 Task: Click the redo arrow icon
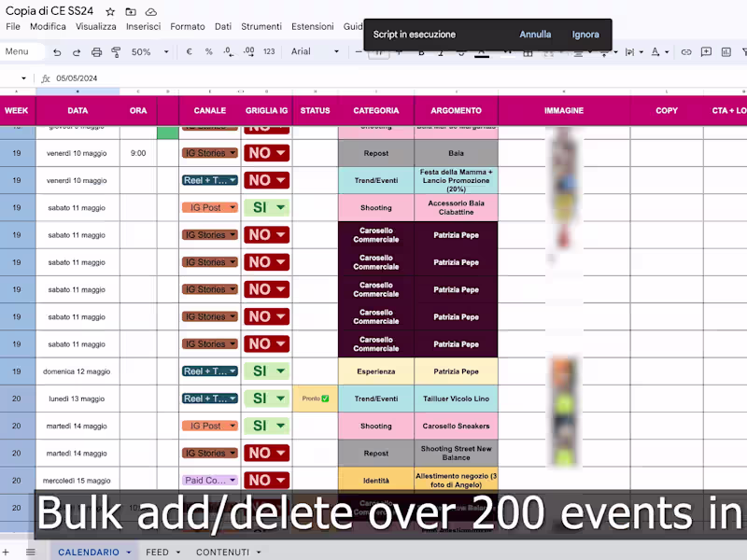point(77,52)
